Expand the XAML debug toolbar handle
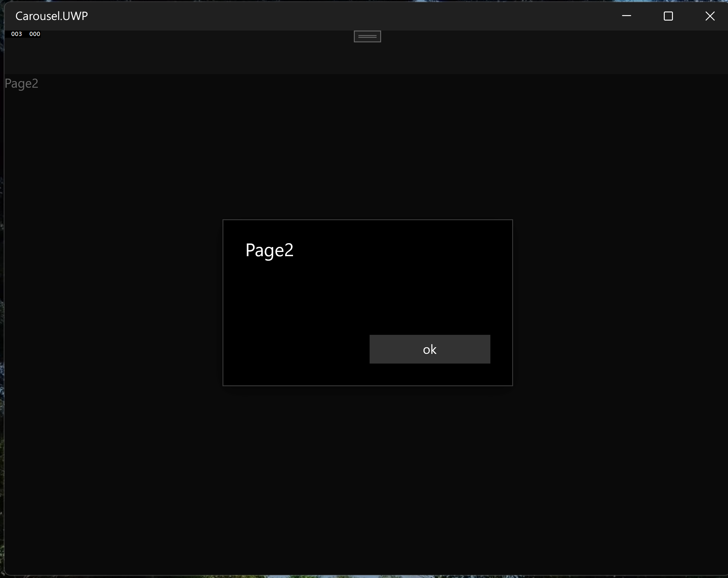 pos(367,36)
